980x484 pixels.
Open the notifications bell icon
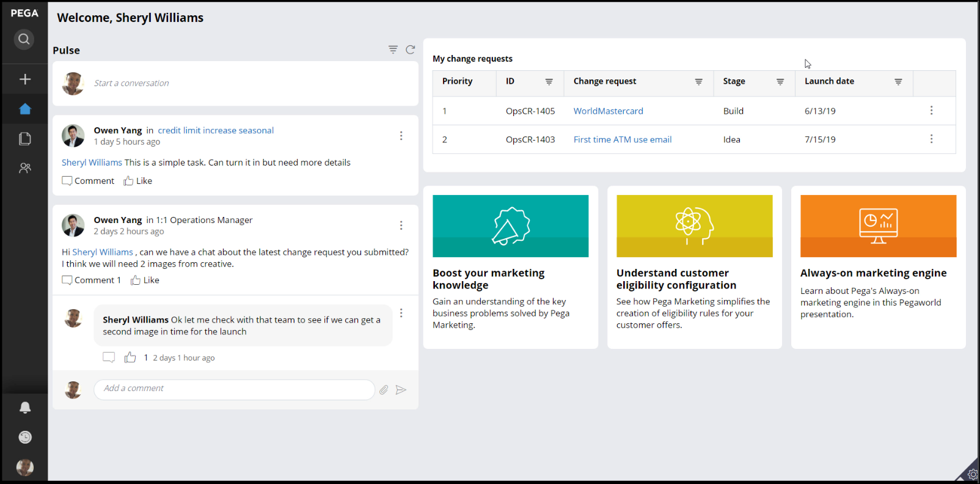coord(25,408)
